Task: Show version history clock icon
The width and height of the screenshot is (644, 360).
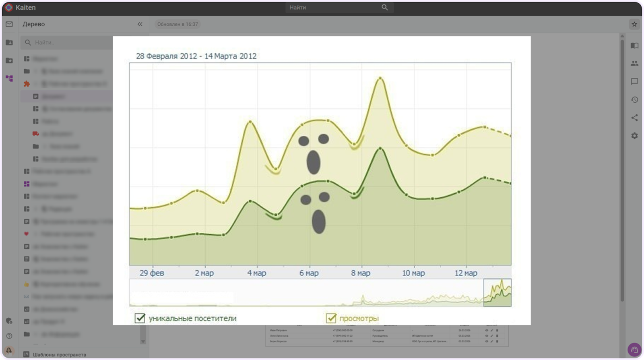Action: click(x=634, y=99)
